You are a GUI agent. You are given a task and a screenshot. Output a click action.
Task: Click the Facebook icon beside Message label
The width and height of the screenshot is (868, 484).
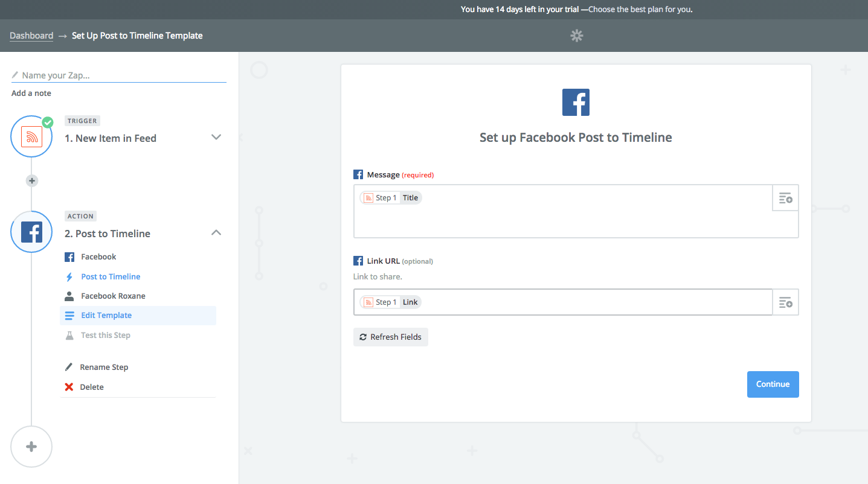(358, 175)
